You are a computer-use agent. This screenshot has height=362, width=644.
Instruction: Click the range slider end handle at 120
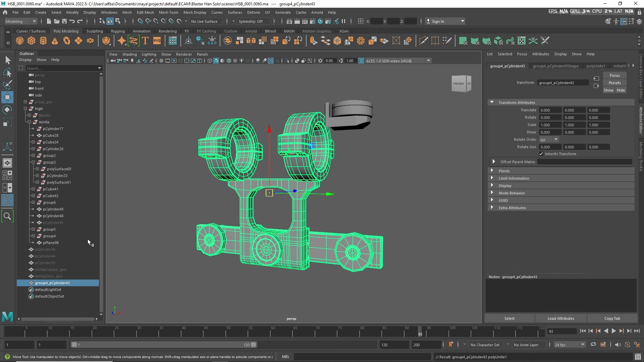pyautogui.click(x=254, y=345)
